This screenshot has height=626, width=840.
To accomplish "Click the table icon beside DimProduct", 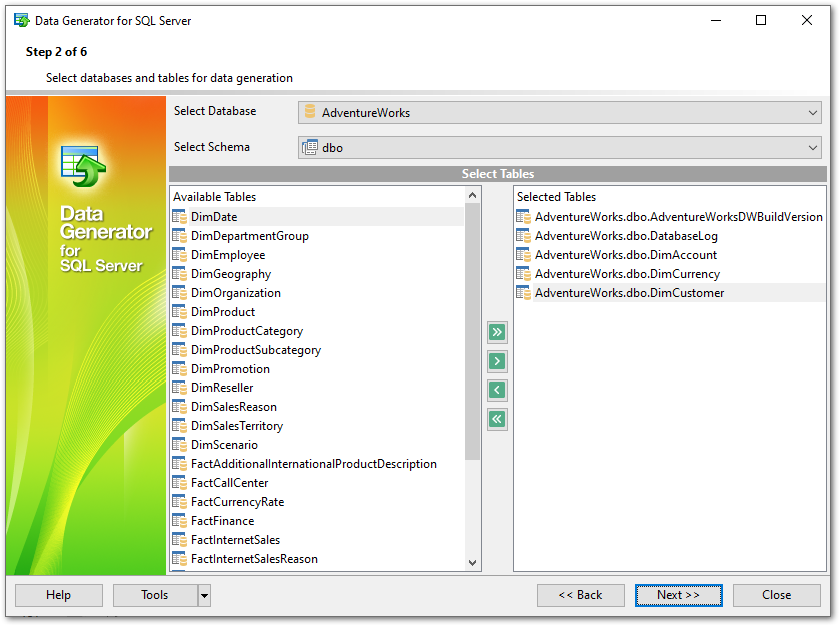I will tap(179, 312).
